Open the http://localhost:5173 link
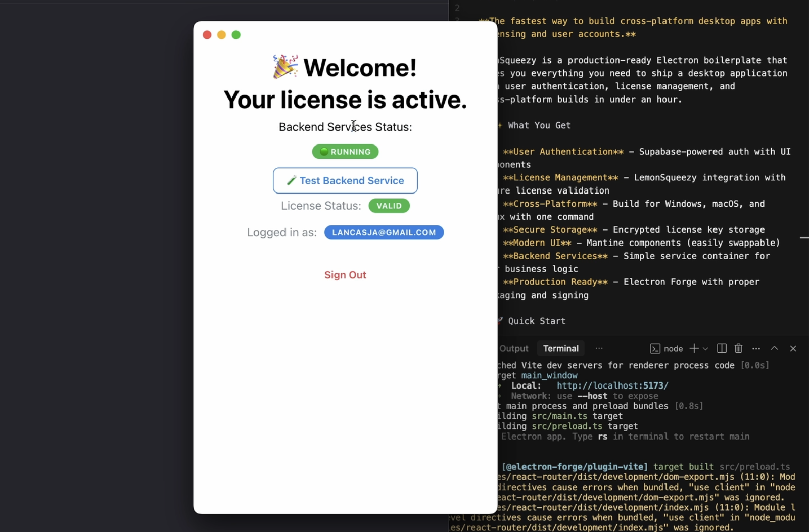The image size is (809, 532). coord(612,385)
